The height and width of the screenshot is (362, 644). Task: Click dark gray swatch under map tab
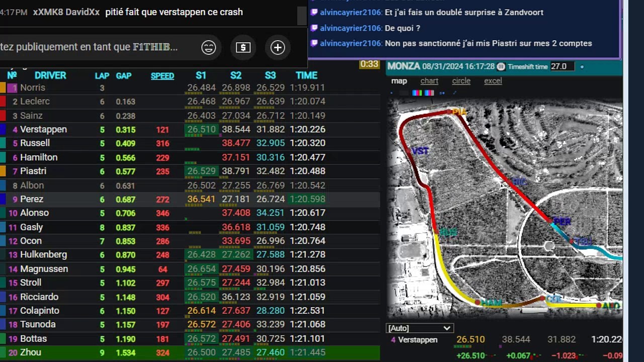(x=404, y=93)
